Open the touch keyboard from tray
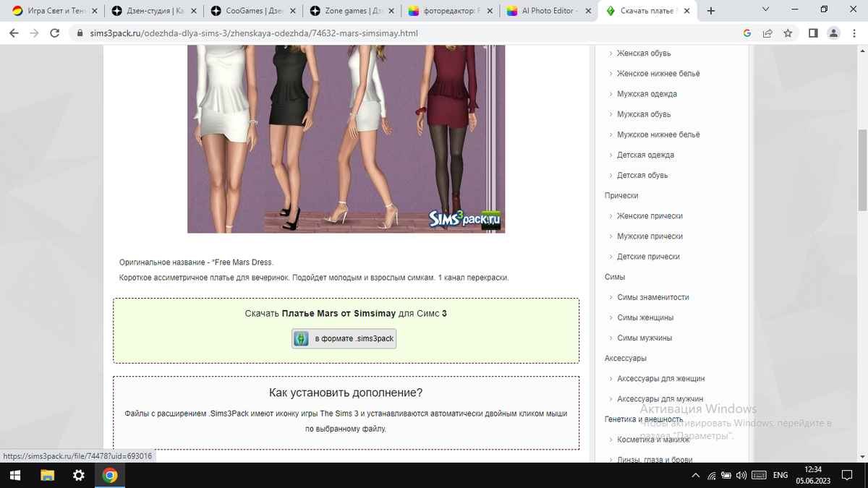 click(x=759, y=476)
